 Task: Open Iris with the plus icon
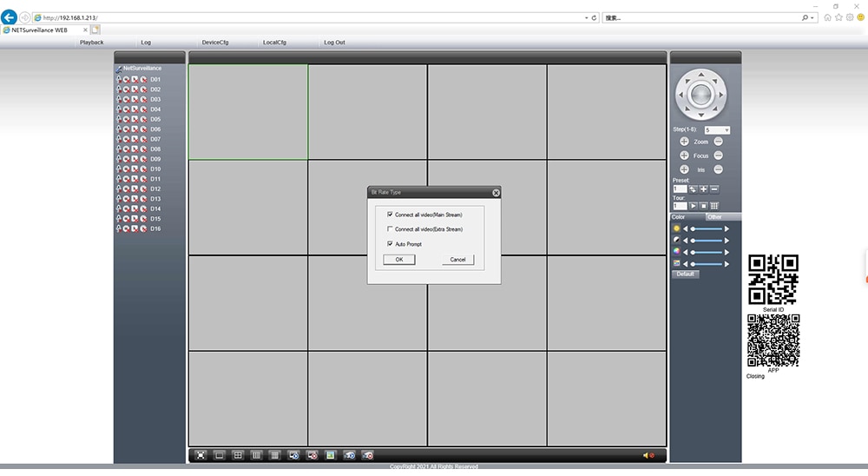[x=684, y=169]
